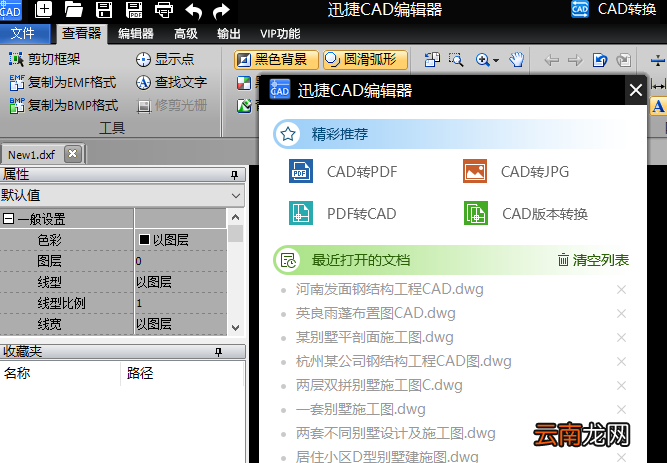Screen dimensions: 667x463
Task: Click the 图层 value field
Action: [181, 261]
